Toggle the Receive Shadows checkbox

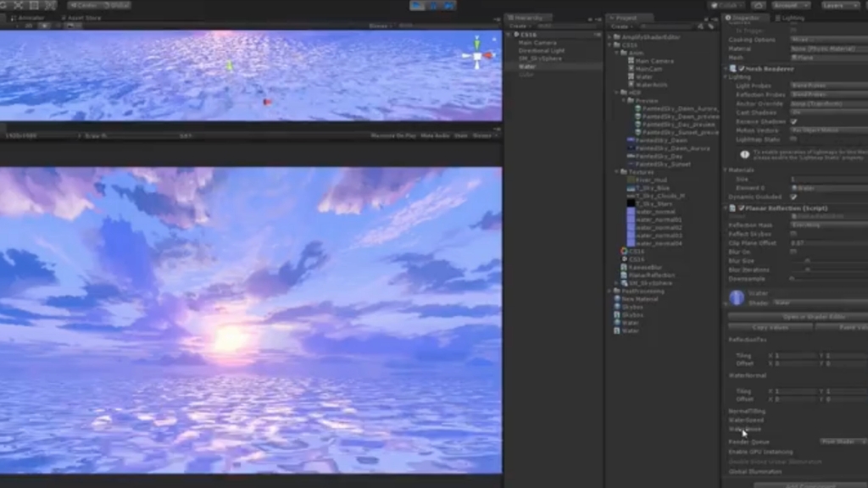pyautogui.click(x=792, y=121)
